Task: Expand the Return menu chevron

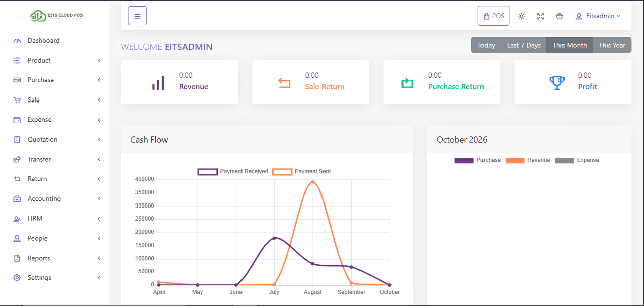Action: [x=99, y=179]
